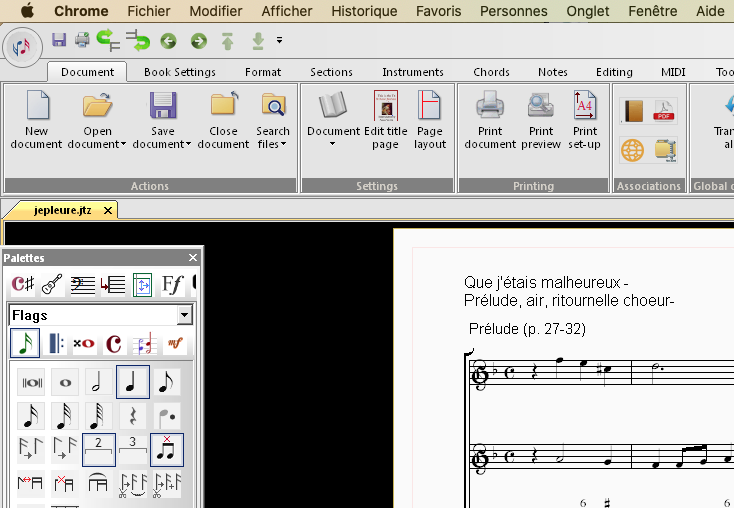Screen dimensions: 734x508
Task: Expand the Flags palette dropdown
Action: click(x=183, y=316)
